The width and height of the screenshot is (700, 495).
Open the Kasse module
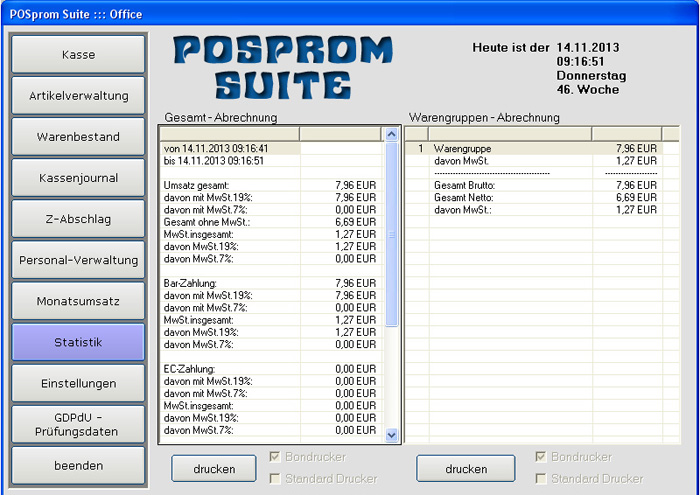[78, 54]
